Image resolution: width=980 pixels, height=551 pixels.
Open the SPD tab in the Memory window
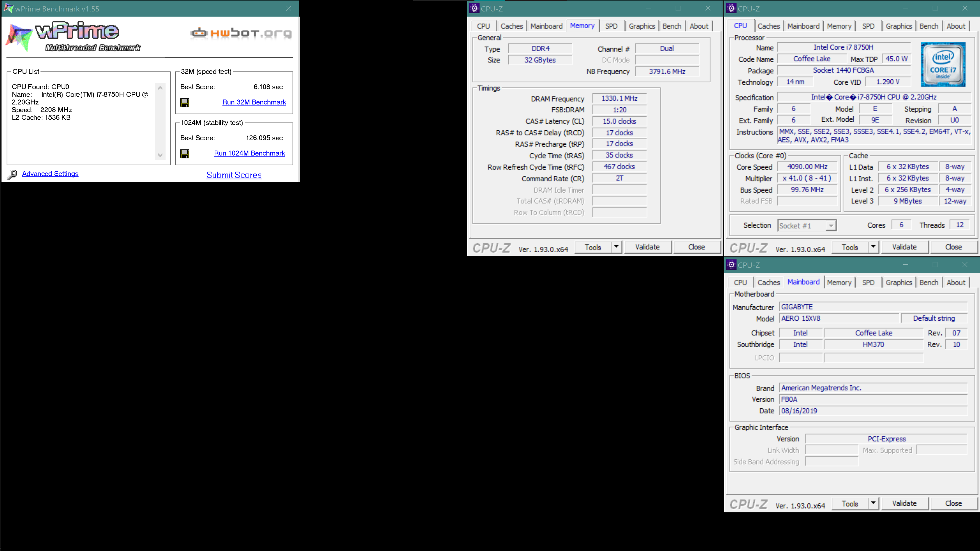(x=611, y=26)
